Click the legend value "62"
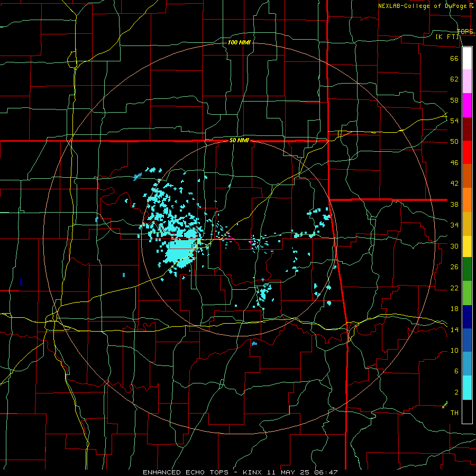Viewport: 476px width, 476px height. (454, 79)
